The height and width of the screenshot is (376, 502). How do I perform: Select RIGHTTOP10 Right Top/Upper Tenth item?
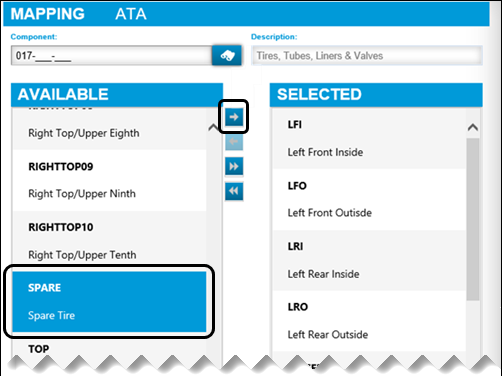tap(109, 241)
